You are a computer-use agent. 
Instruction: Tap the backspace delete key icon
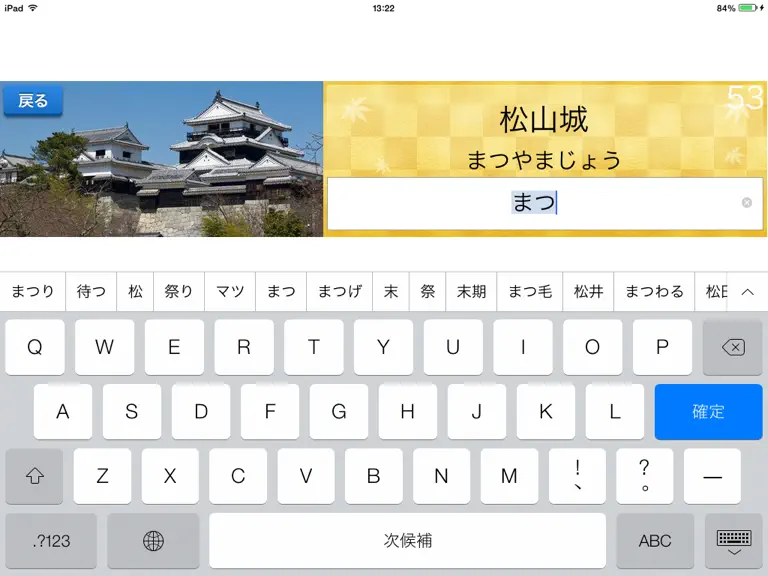tap(732, 347)
